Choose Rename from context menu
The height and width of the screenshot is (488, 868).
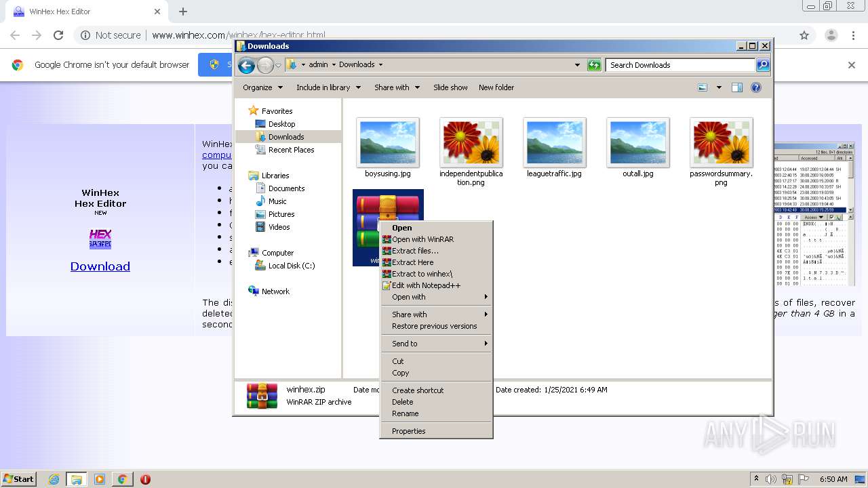pos(436,413)
